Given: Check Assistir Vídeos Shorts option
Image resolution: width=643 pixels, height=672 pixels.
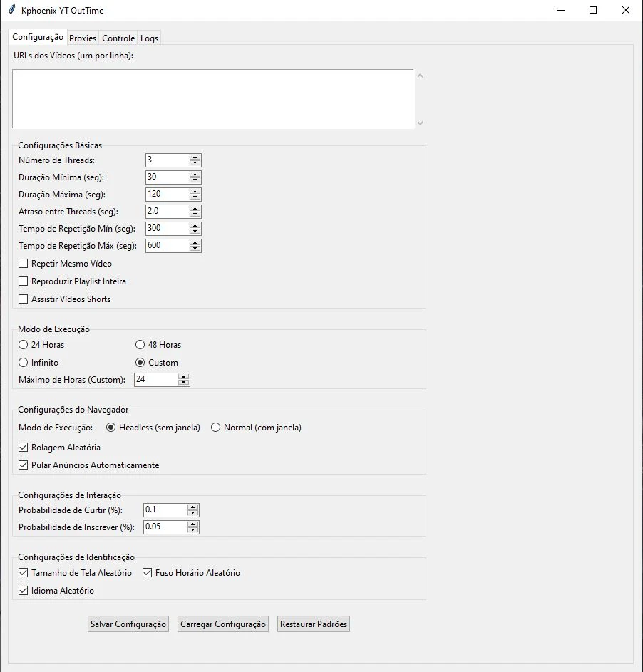Looking at the screenshot, I should tap(24, 299).
